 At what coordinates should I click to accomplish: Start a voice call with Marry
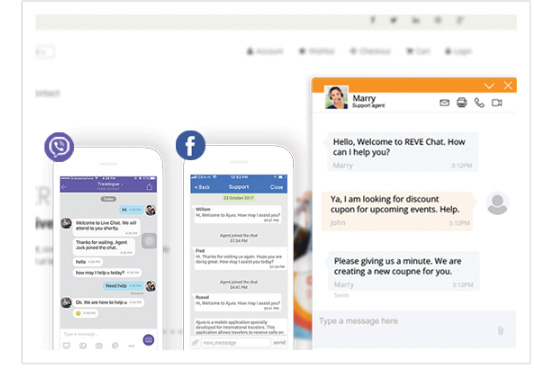480,103
